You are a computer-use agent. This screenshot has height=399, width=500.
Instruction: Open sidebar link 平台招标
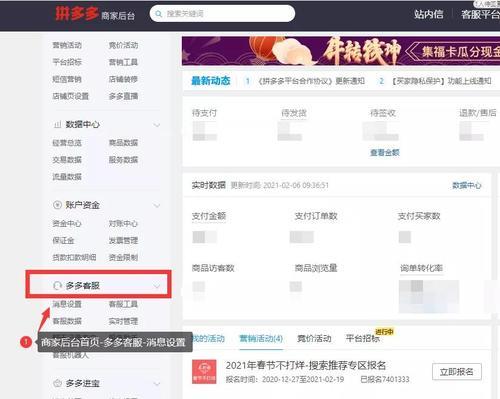pyautogui.click(x=67, y=62)
